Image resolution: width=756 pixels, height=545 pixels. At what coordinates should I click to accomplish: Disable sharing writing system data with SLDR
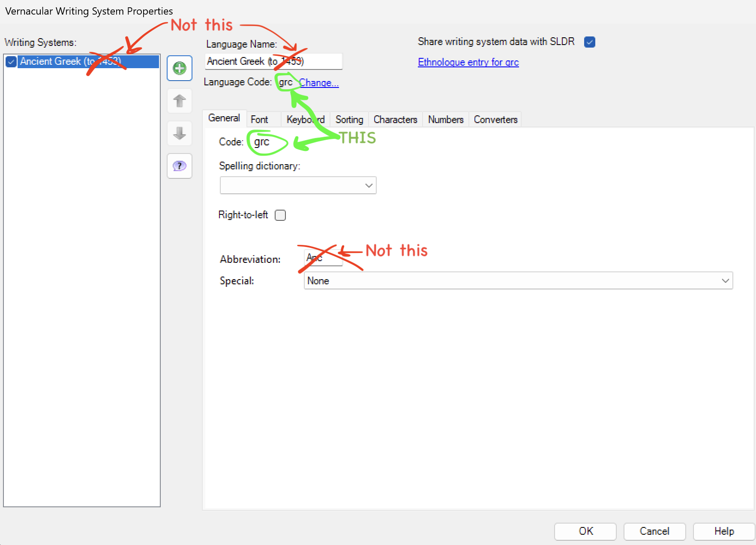point(590,42)
